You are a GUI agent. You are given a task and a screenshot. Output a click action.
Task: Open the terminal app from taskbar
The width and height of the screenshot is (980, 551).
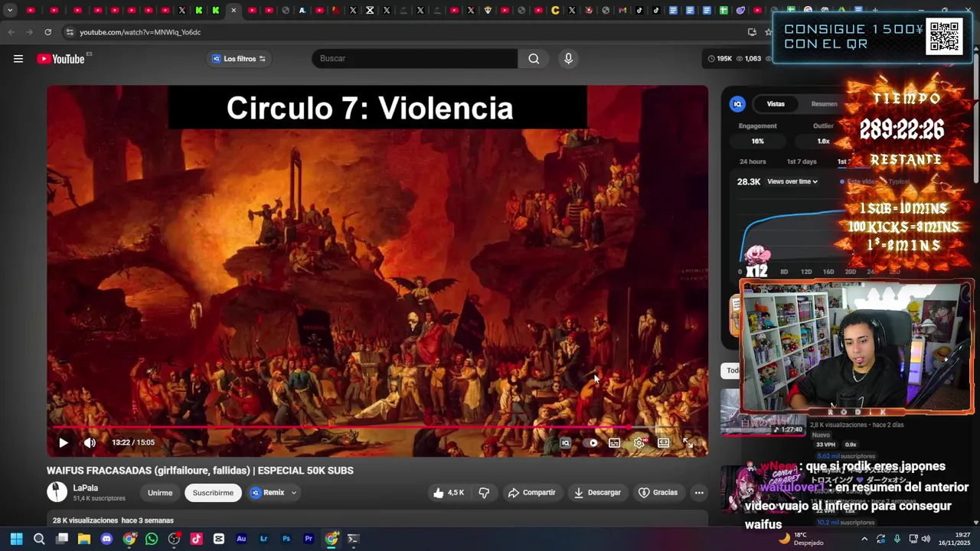click(353, 539)
